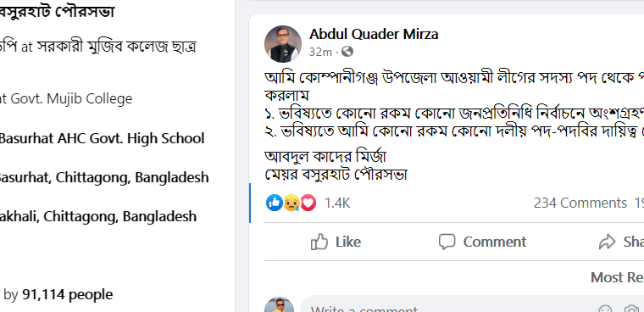The width and height of the screenshot is (644, 312).
Task: Open Abdul Quader Mirza's profile picture
Action: pos(283,43)
